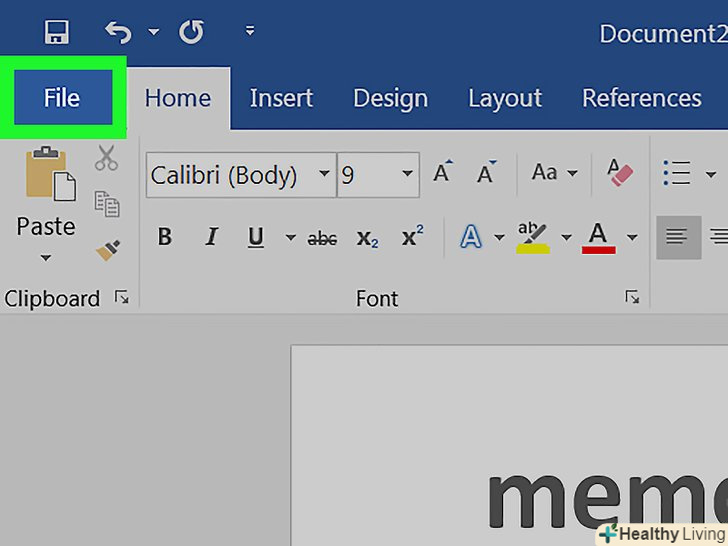728x546 pixels.
Task: Open the font size dropdown arrow
Action: (x=407, y=174)
